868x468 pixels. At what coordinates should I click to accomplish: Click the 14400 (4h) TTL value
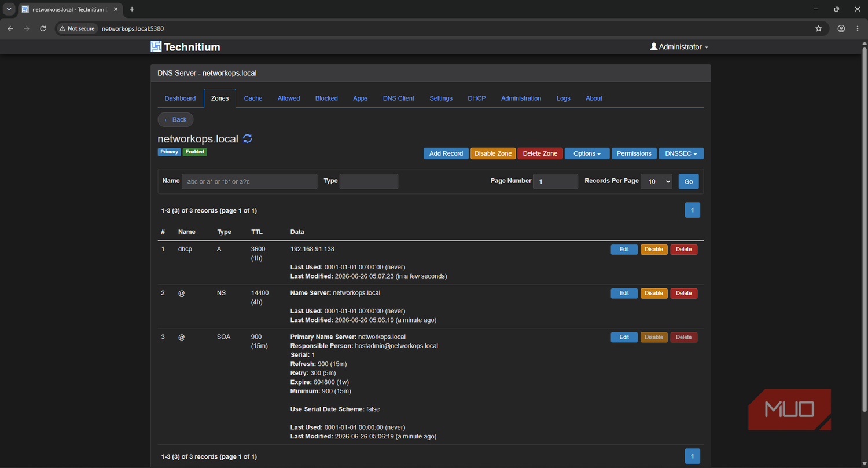[259, 298]
